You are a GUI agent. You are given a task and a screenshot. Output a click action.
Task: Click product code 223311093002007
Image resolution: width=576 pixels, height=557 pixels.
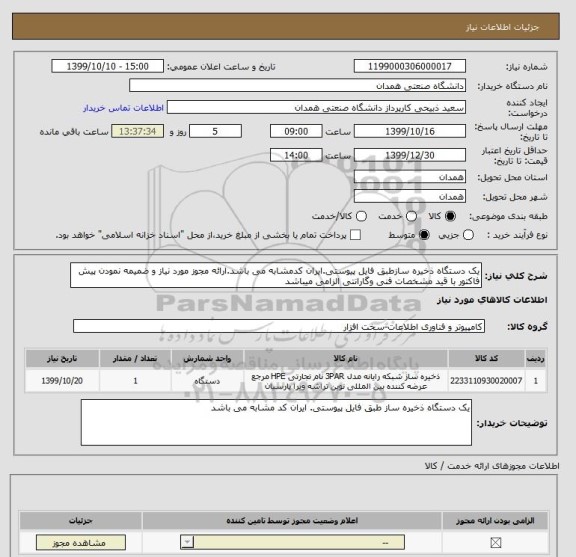[x=486, y=381]
